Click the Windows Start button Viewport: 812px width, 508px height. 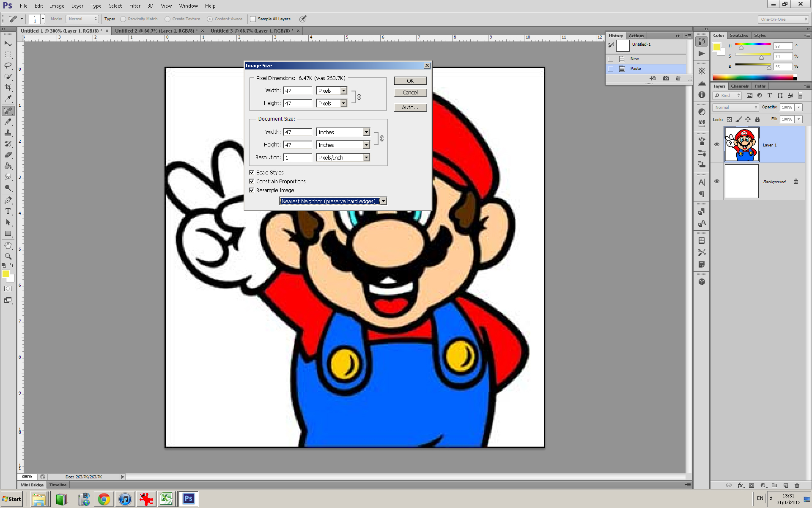coord(12,499)
